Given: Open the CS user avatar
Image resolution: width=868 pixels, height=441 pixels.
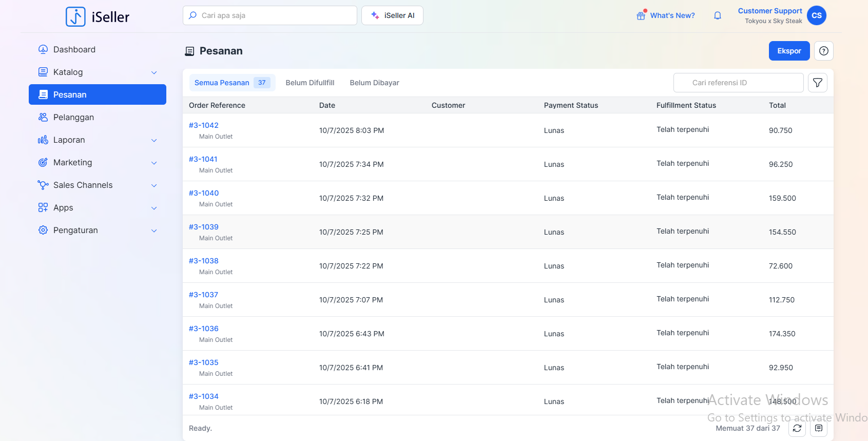Looking at the screenshot, I should (816, 15).
